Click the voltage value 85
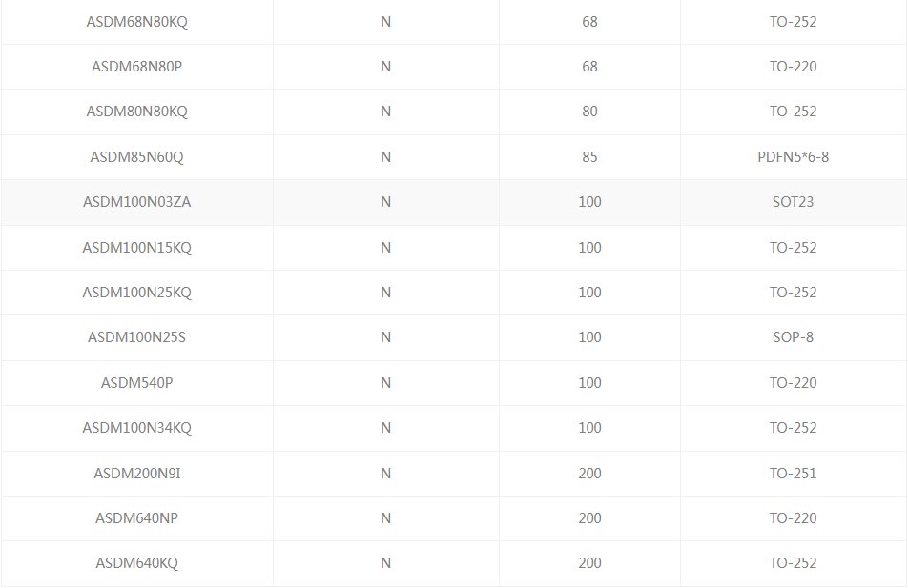The image size is (908, 588). [589, 157]
